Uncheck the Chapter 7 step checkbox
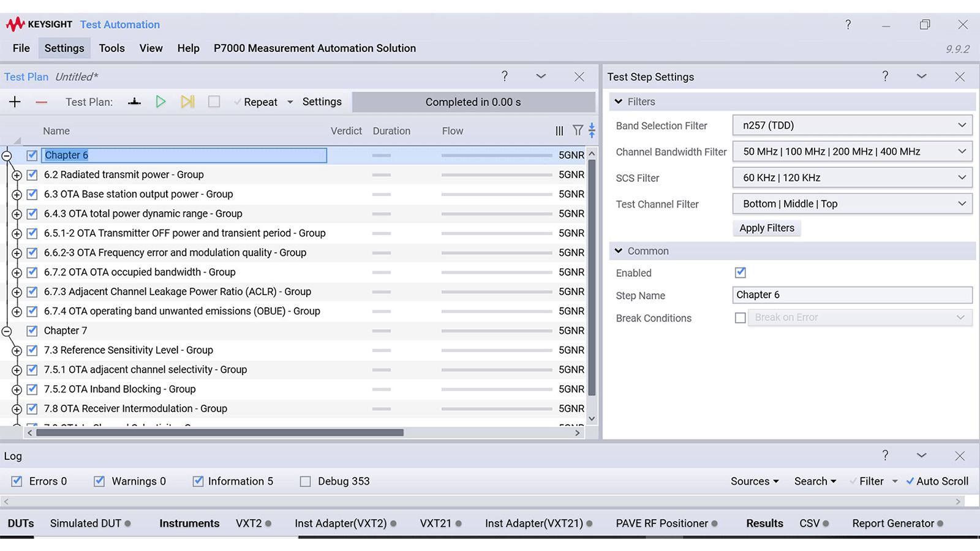This screenshot has width=980, height=551. 32,331
